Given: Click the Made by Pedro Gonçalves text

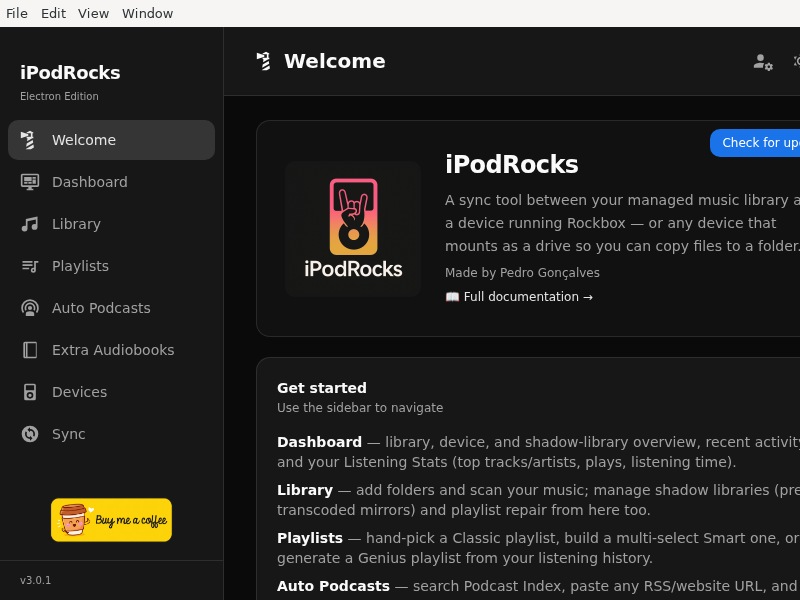Looking at the screenshot, I should [x=522, y=273].
